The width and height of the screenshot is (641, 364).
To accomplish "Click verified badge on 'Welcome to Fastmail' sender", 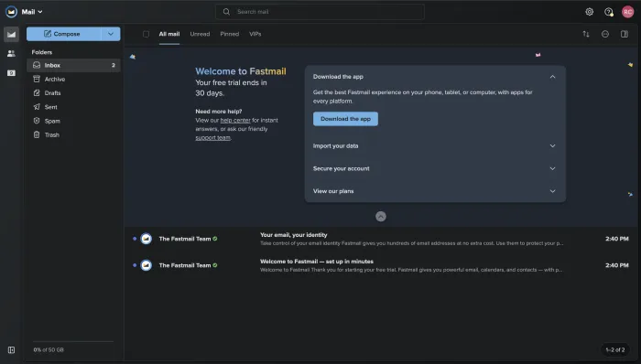I will (215, 265).
